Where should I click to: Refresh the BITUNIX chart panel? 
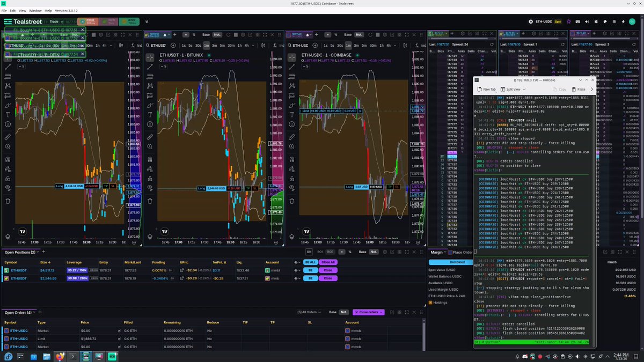(228, 34)
